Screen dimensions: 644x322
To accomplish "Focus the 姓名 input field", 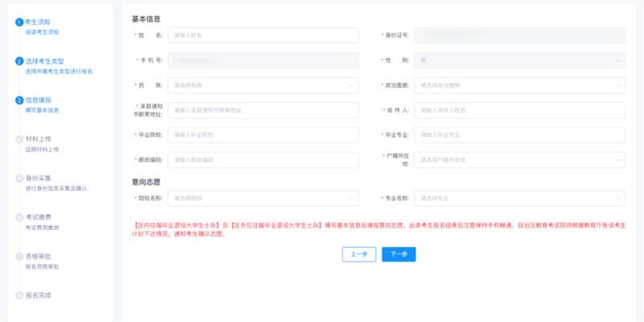I will [263, 35].
